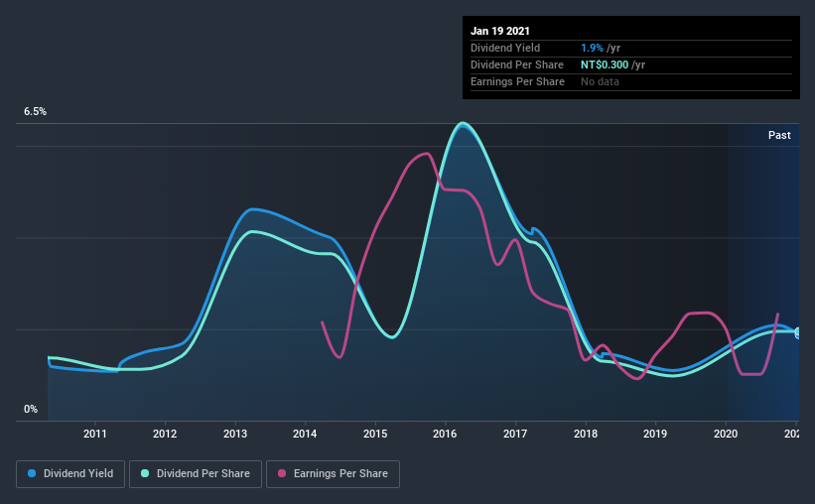Click the NT$0.300 dividend per share value

coord(605,64)
